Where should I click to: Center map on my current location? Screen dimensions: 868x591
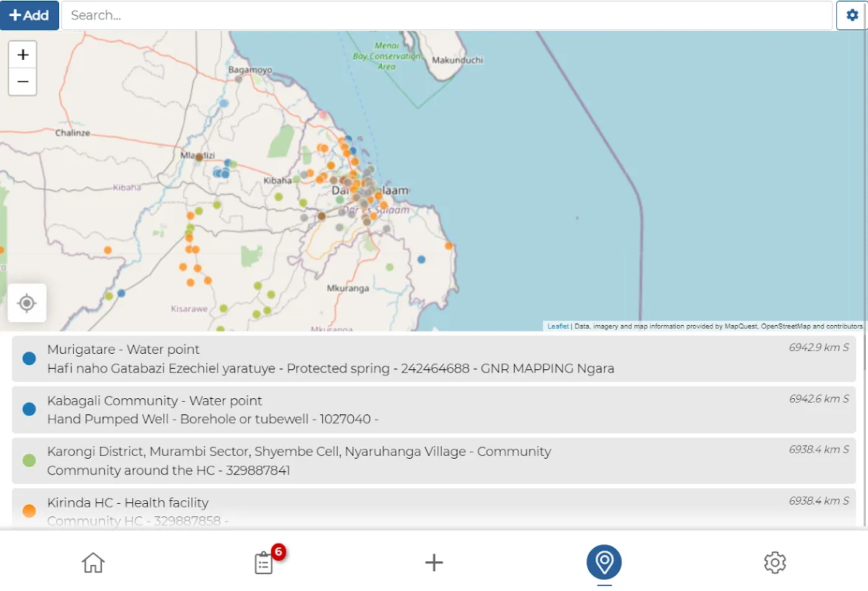27,303
